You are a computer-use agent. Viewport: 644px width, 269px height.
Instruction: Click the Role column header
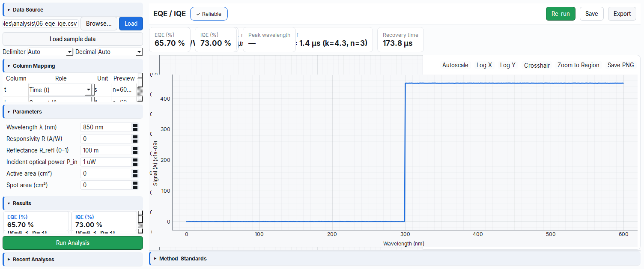pos(61,78)
